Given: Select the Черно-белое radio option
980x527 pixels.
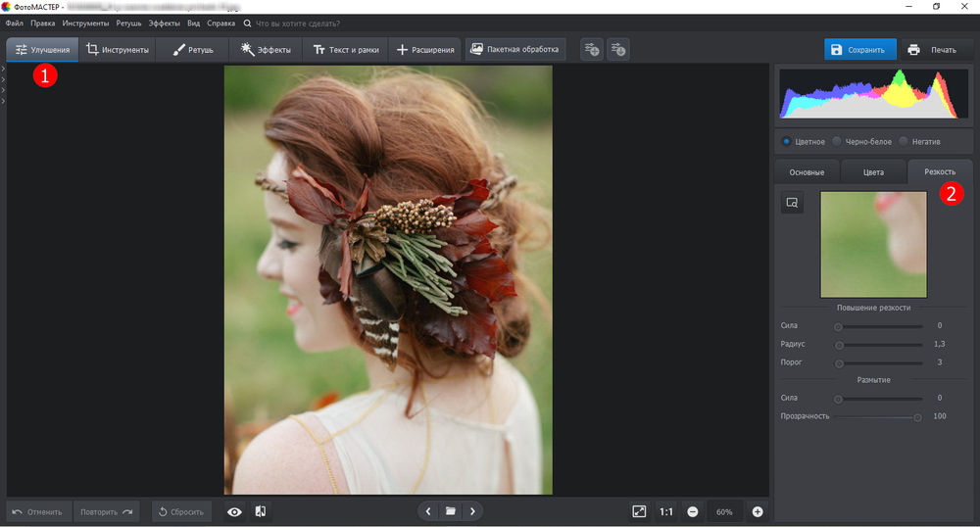Looking at the screenshot, I should click(x=837, y=142).
